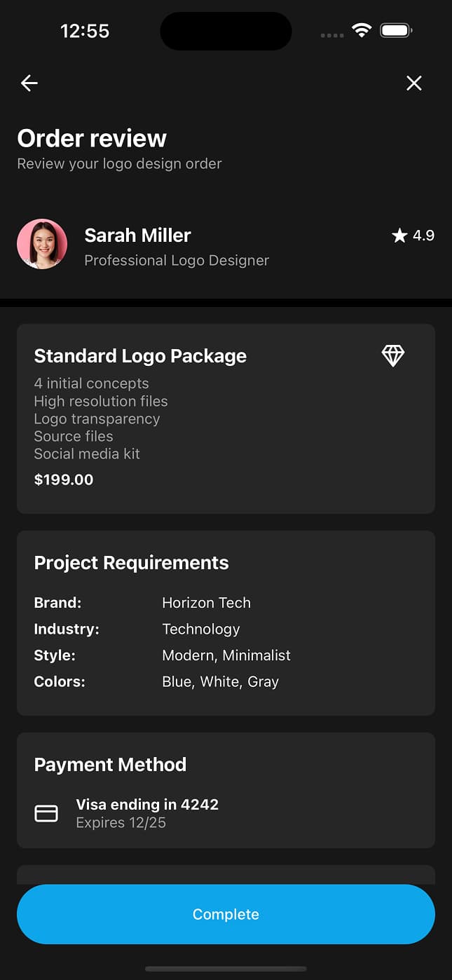Open Sarah Miller's profile photo

point(42,244)
